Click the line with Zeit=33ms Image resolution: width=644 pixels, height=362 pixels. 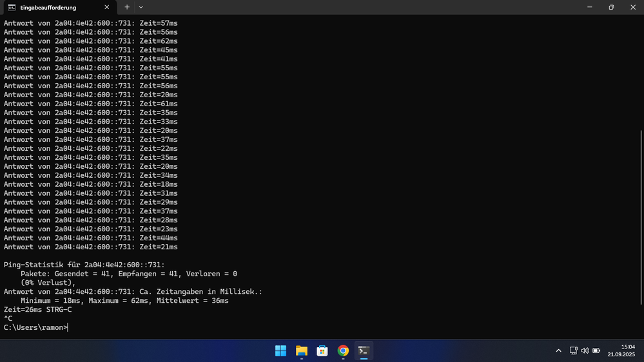pos(91,122)
